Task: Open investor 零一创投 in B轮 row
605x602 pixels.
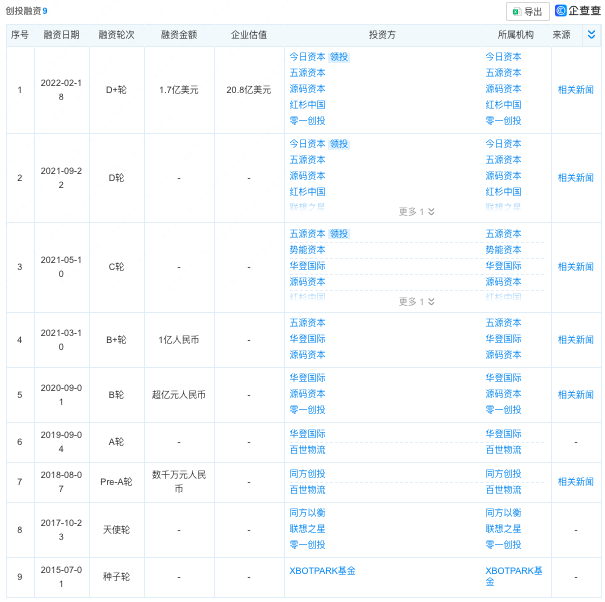Action: click(x=308, y=410)
